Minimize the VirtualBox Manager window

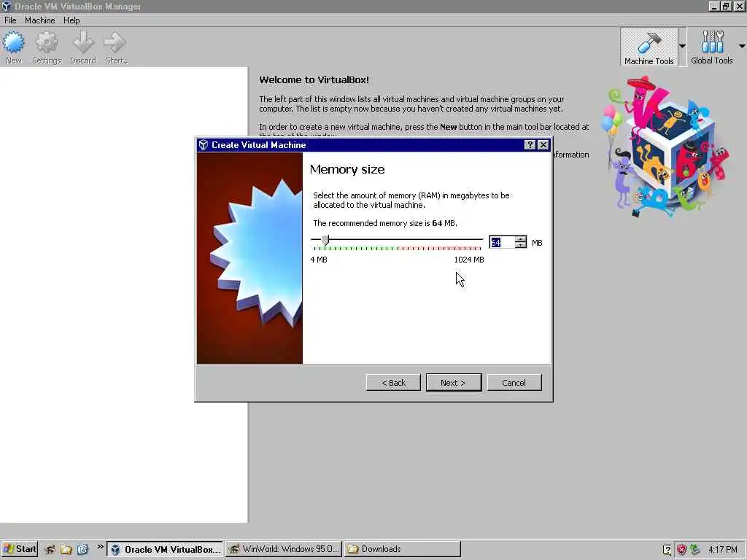click(x=713, y=6)
